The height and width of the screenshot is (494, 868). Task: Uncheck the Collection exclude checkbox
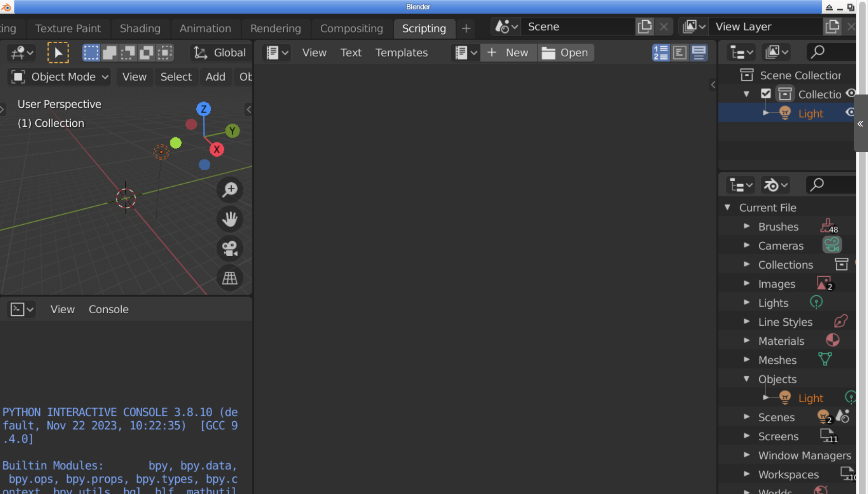765,94
